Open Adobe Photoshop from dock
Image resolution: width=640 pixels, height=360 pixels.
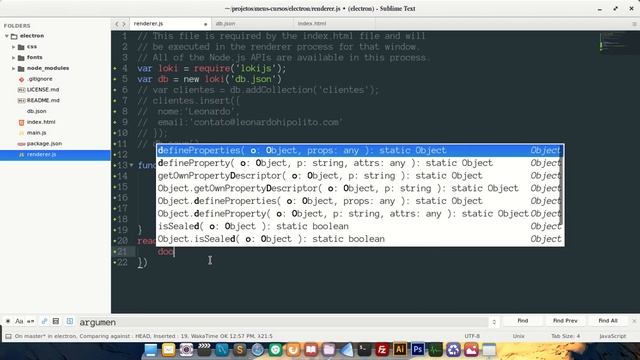pyautogui.click(x=418, y=350)
